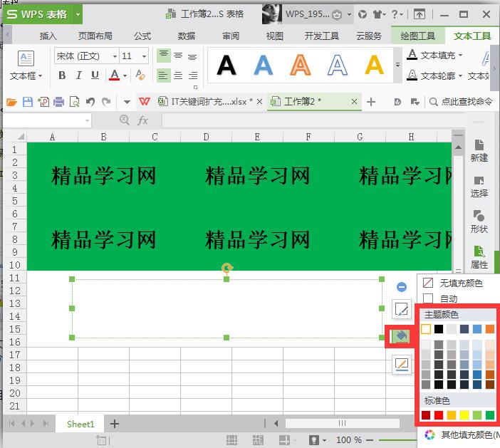Select the blue A WordArt style
The height and width of the screenshot is (448, 500).
click(x=264, y=66)
